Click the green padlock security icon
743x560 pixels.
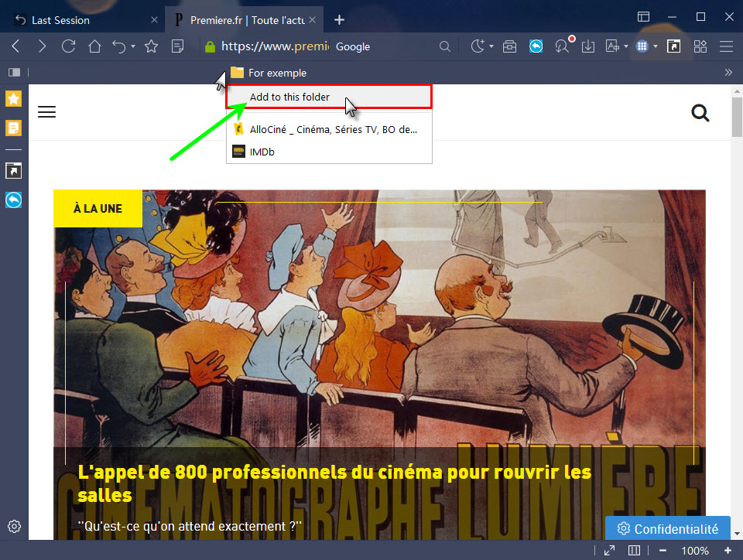210,46
